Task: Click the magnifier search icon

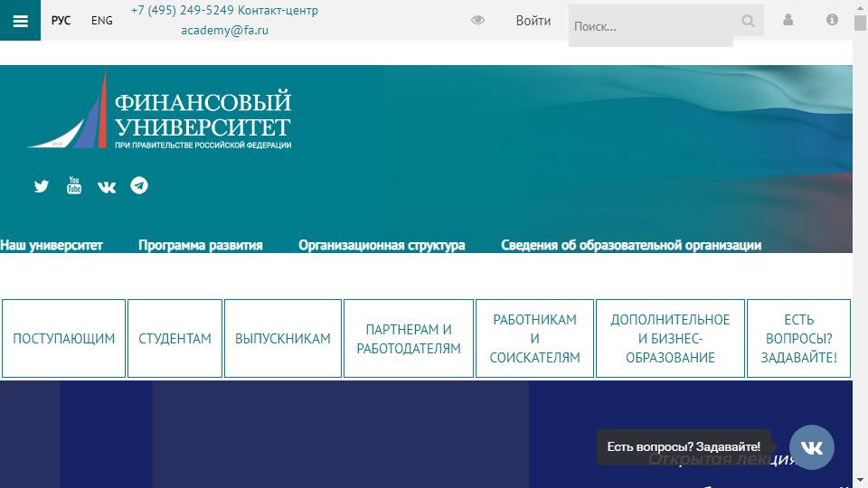Action: coord(748,21)
